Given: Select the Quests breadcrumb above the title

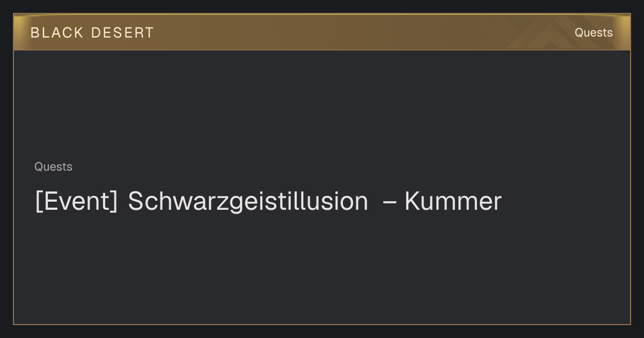Looking at the screenshot, I should pos(53,167).
